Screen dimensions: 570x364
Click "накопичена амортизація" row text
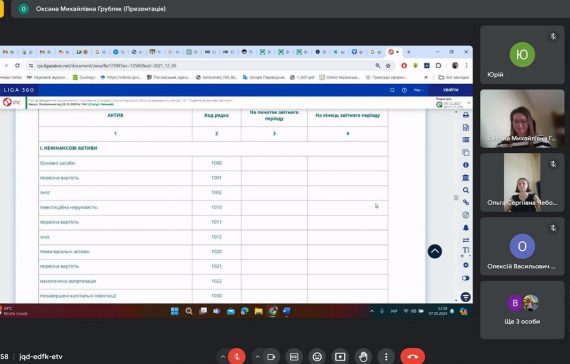[68, 281]
